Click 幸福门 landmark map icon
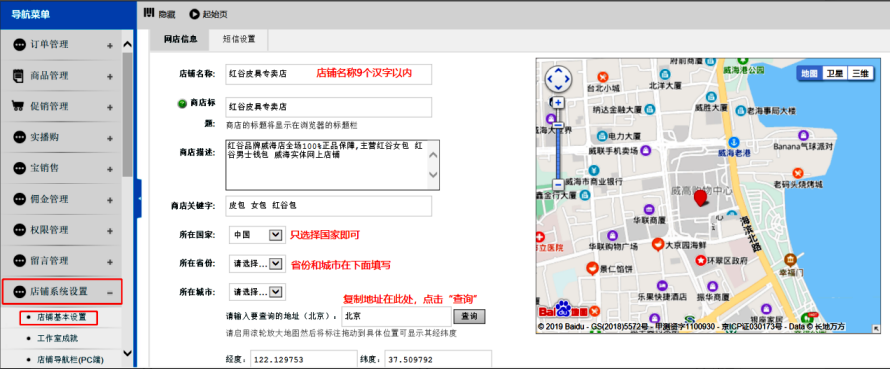 [x=790, y=260]
